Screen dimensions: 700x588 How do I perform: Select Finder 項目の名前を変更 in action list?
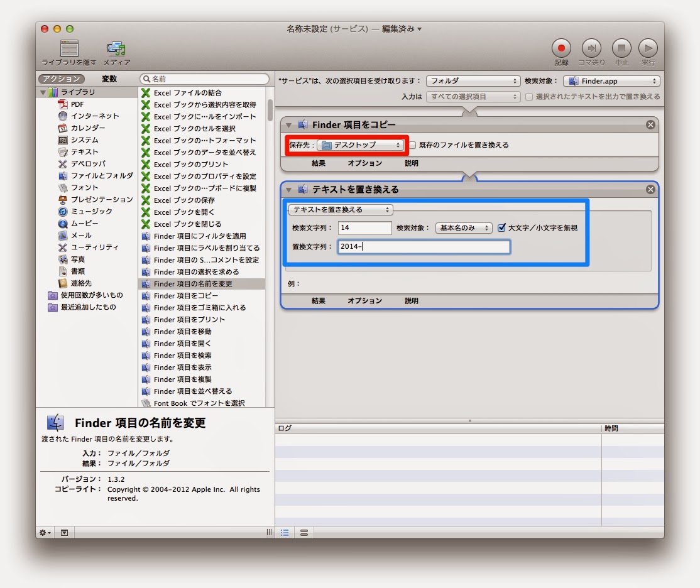[202, 284]
